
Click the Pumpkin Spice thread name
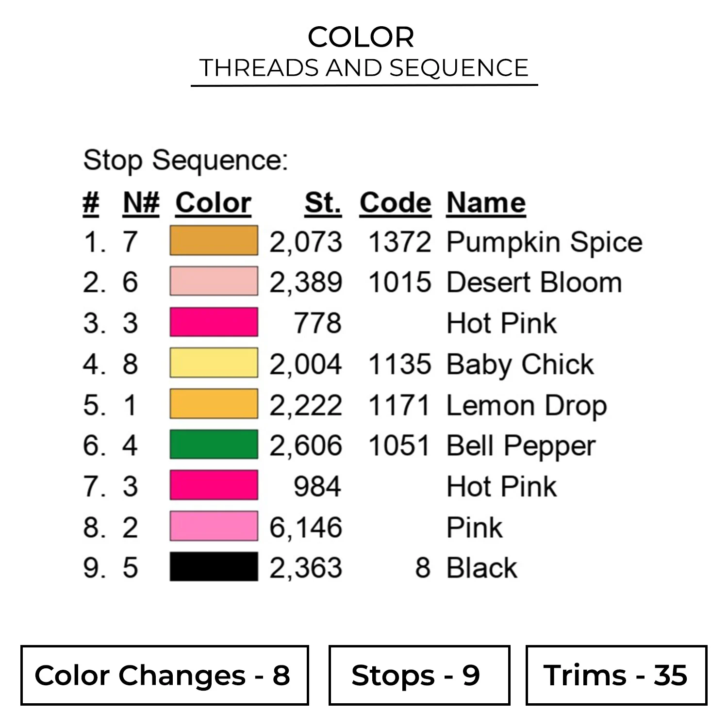(x=544, y=242)
